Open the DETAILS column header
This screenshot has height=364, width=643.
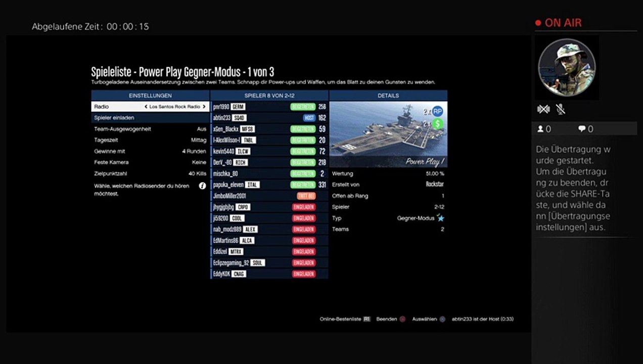(388, 96)
